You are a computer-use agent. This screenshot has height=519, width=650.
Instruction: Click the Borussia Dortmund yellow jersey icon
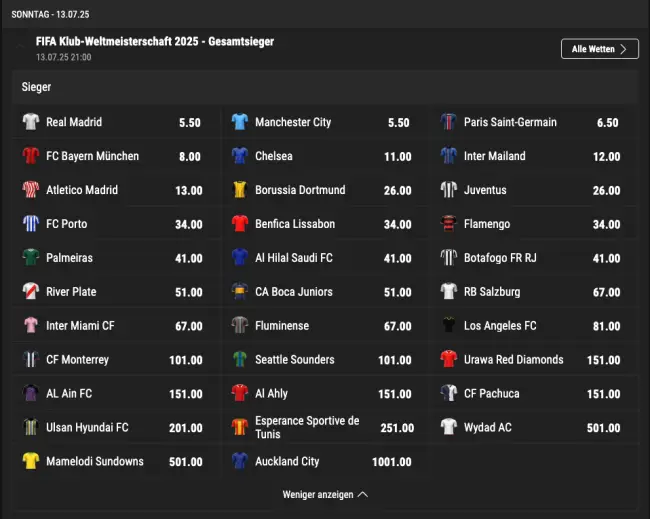240,190
